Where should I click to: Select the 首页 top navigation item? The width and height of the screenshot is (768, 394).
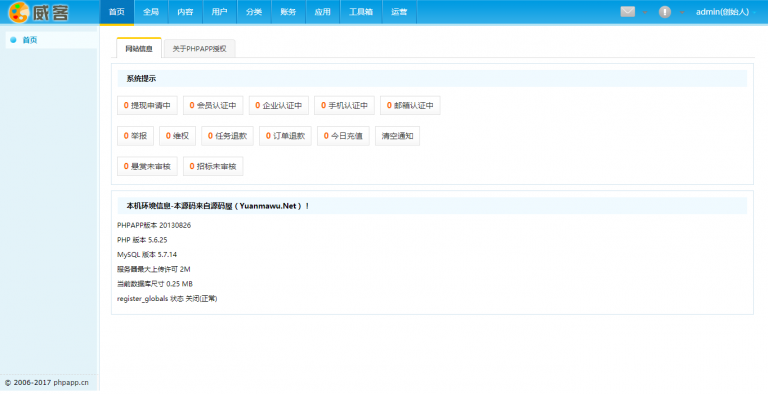[117, 12]
